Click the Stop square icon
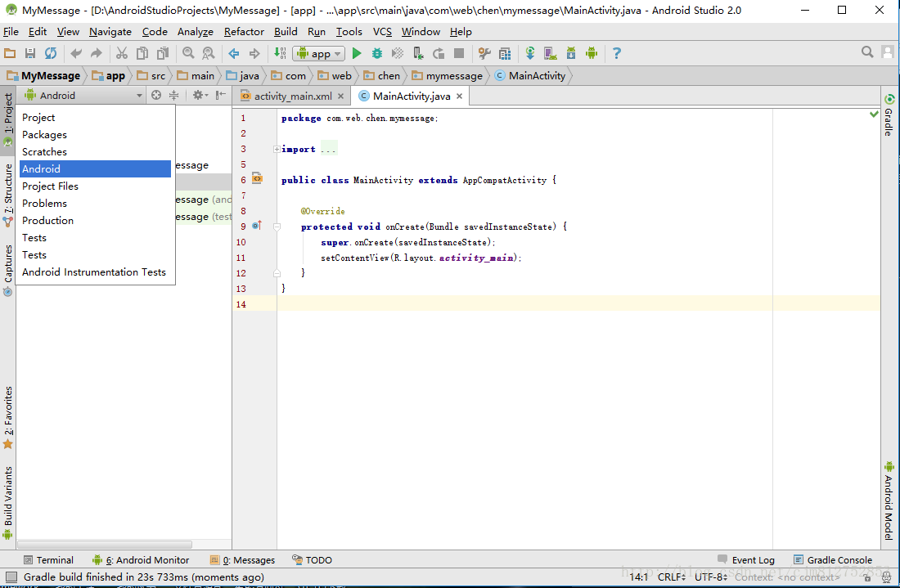900x588 pixels. point(459,53)
